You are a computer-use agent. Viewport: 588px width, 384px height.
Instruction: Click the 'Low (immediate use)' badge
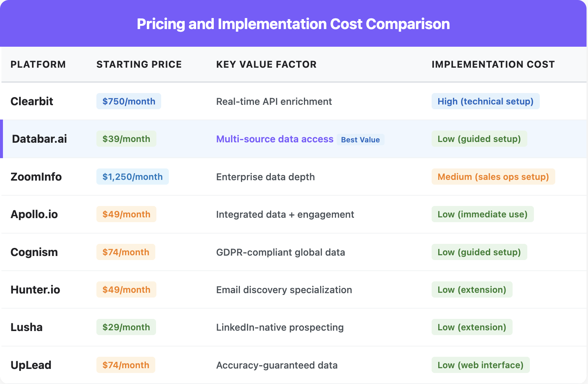point(483,214)
